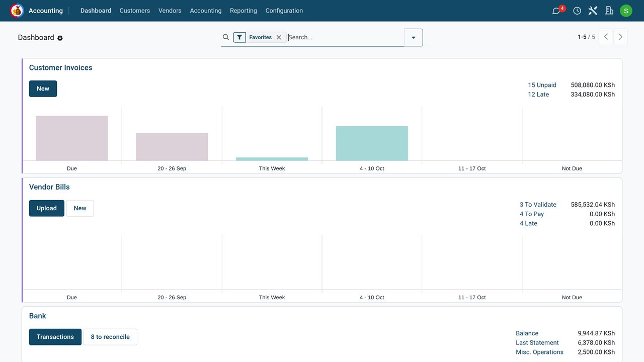Open the activities clock icon
This screenshot has height=362, width=644.
tap(577, 11)
